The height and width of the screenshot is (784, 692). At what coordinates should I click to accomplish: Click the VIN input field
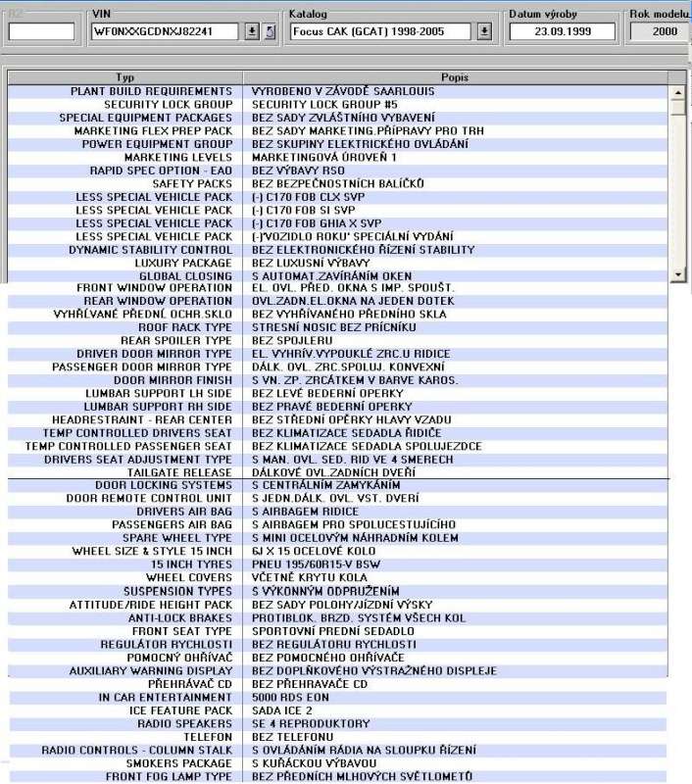click(165, 31)
